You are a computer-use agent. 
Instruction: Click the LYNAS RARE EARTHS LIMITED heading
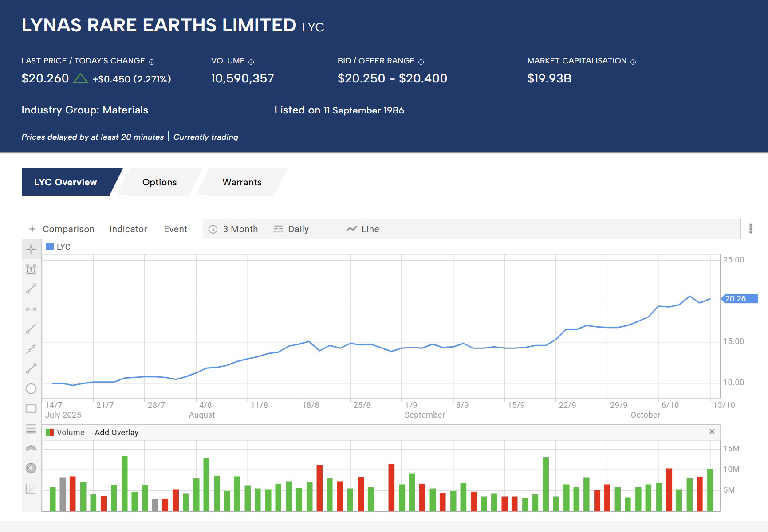coord(159,25)
